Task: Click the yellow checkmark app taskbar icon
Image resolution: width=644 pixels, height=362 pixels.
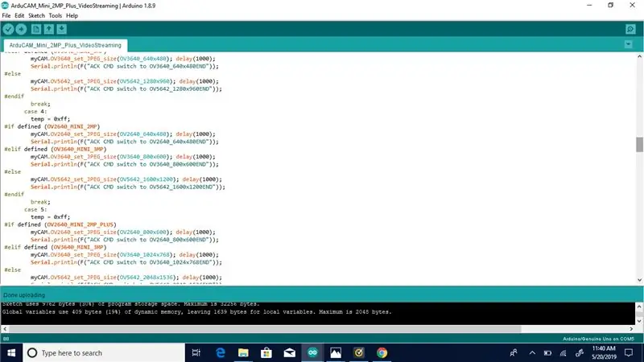Action: 358,353
